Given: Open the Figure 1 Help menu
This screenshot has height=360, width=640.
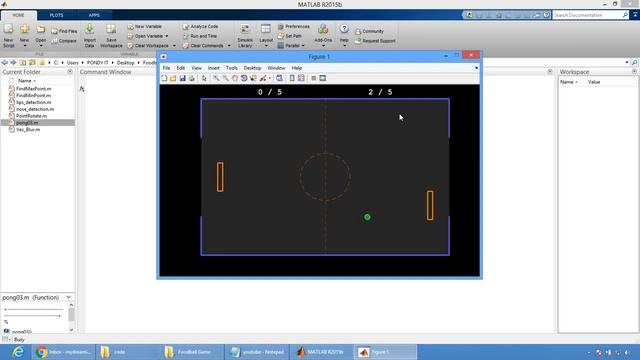Looking at the screenshot, I should (297, 68).
